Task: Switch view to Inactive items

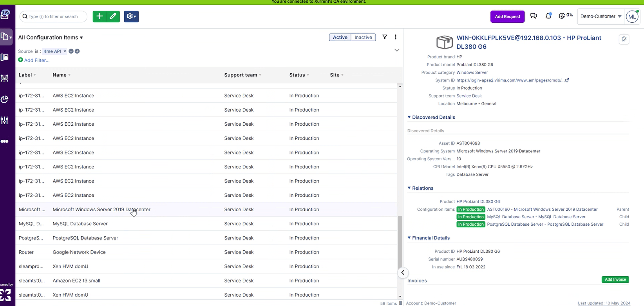Action: tap(363, 37)
